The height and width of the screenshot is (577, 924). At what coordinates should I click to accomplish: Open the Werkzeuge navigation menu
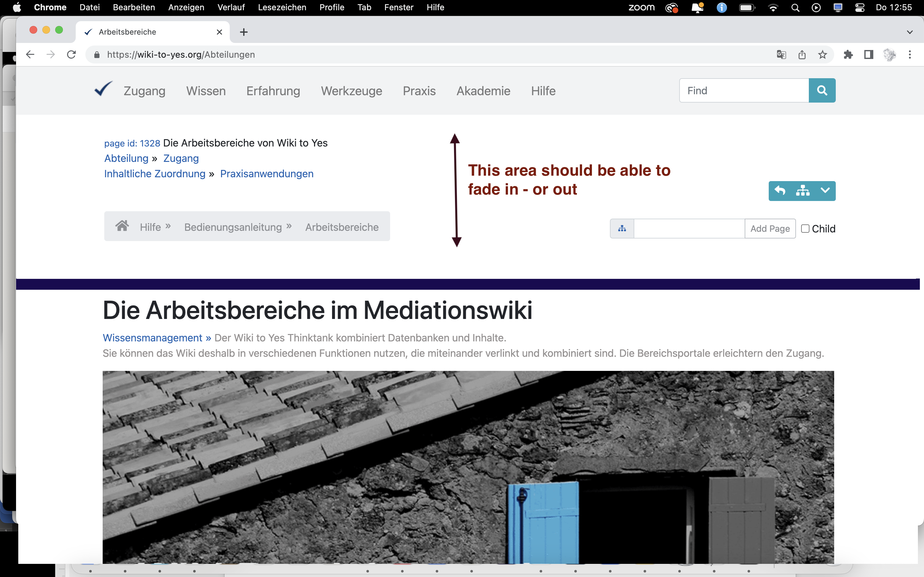click(351, 91)
